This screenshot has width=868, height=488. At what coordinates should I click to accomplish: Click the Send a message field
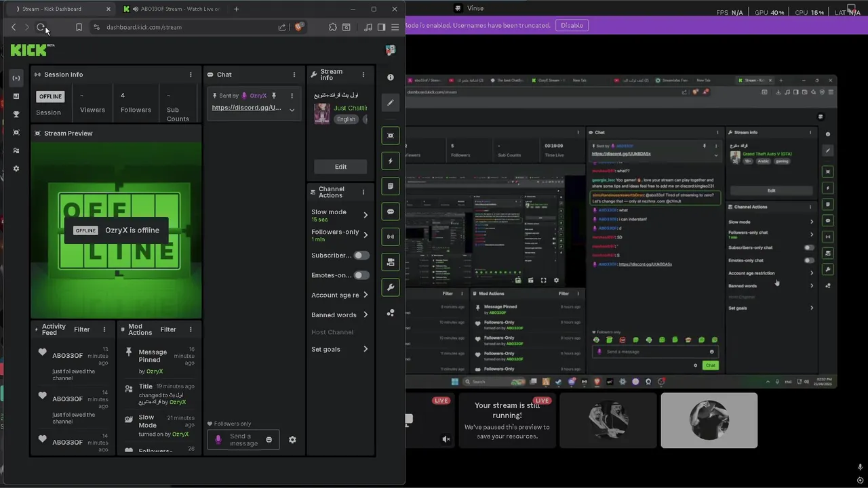(x=243, y=440)
